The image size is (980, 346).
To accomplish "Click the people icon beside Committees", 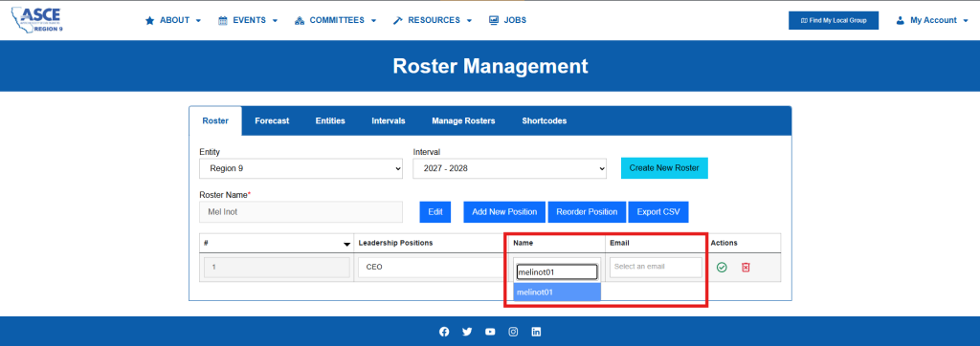I will 299,20.
